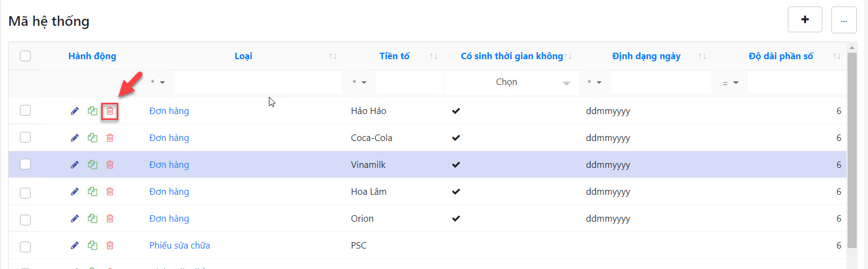The height and width of the screenshot is (269, 868).
Task: Edit the Coca-Cola row with pencil icon
Action: pos(75,138)
